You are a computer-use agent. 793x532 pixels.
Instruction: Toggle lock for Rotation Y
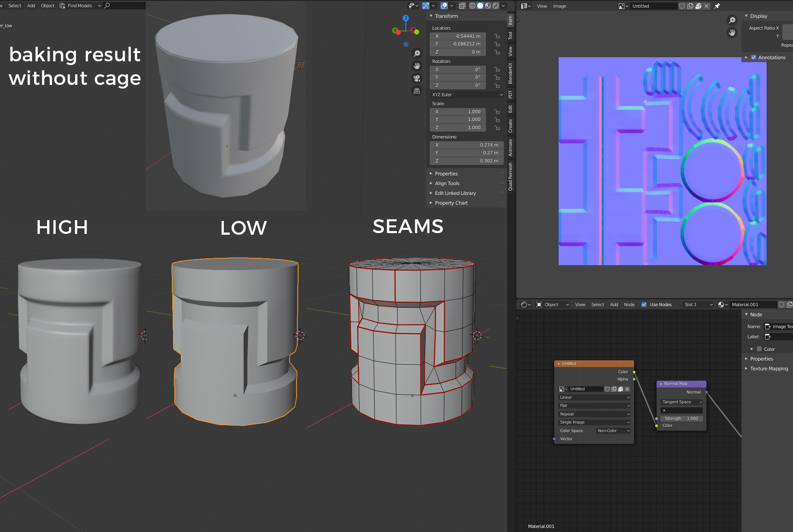(x=497, y=77)
